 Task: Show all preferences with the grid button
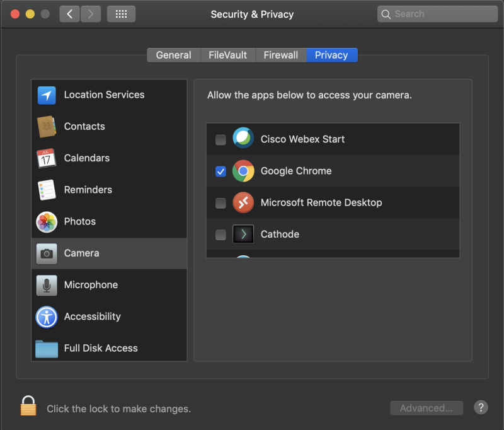(121, 14)
